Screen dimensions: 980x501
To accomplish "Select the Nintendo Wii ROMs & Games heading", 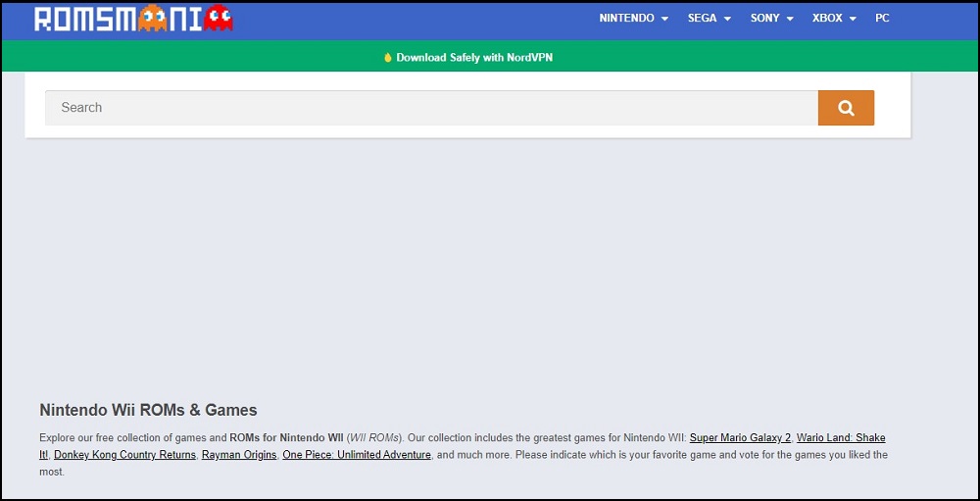I will [x=148, y=410].
